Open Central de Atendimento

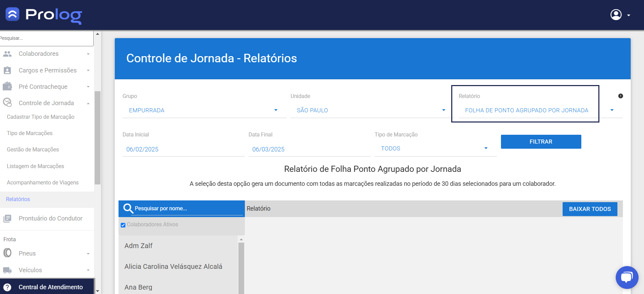pos(47,287)
